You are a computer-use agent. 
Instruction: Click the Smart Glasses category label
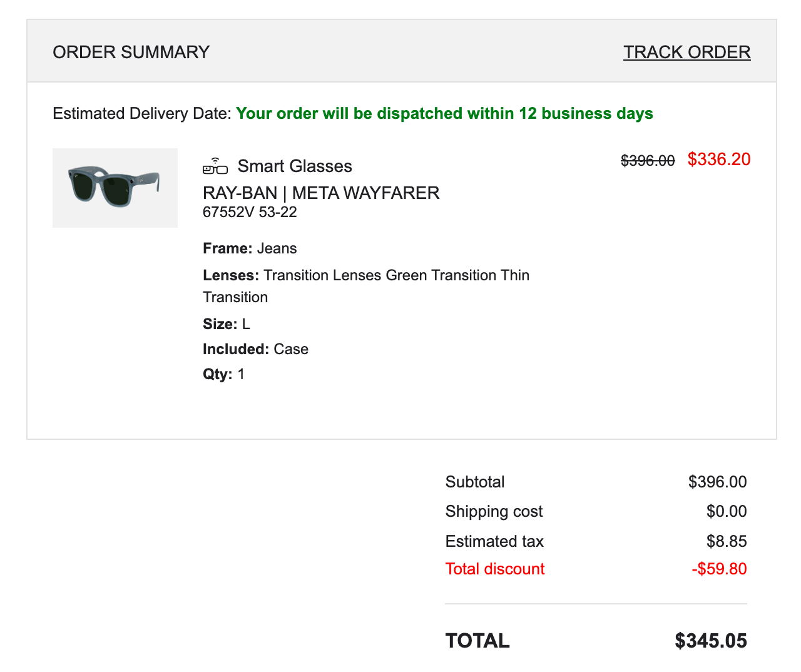295,166
